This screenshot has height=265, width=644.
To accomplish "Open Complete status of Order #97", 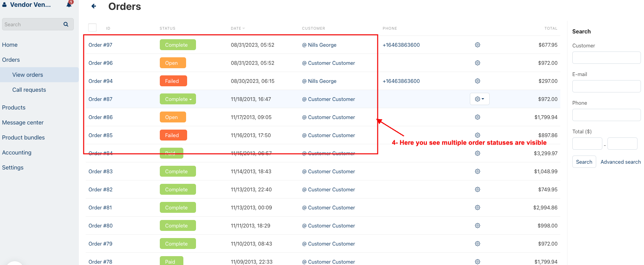I will tap(178, 45).
